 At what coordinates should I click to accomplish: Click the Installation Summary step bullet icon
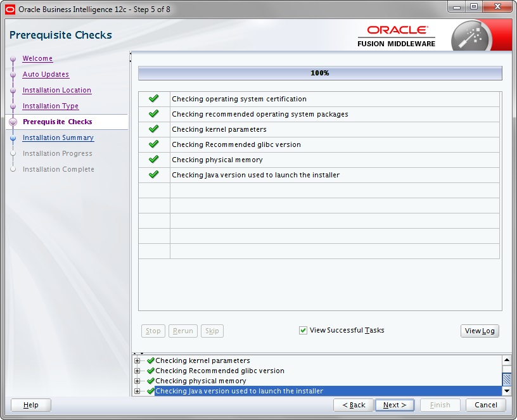point(13,138)
